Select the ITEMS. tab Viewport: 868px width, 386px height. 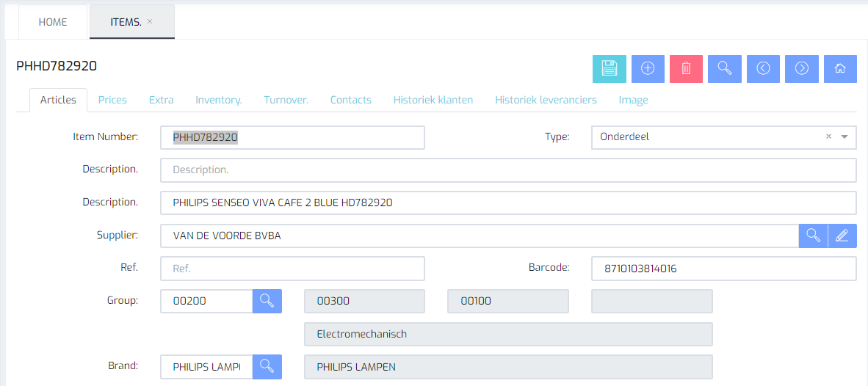click(x=132, y=22)
